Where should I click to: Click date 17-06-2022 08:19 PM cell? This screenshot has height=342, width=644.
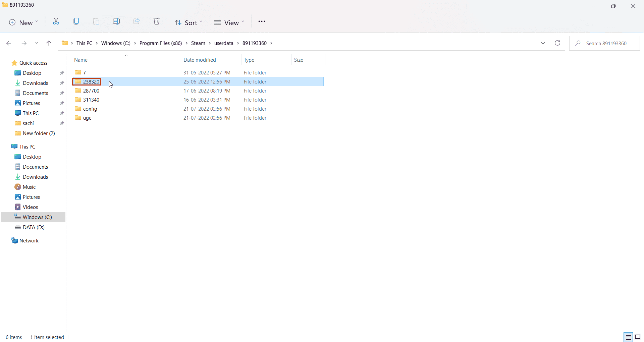pyautogui.click(x=207, y=91)
